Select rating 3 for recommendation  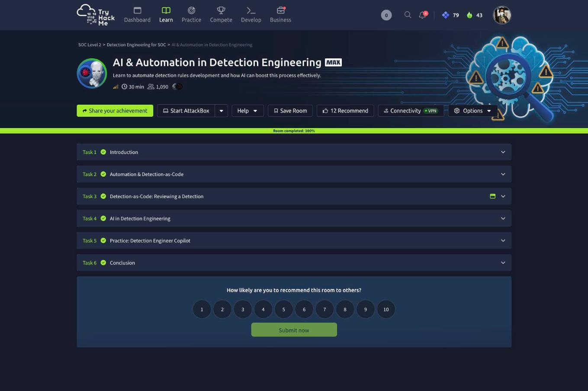(243, 309)
